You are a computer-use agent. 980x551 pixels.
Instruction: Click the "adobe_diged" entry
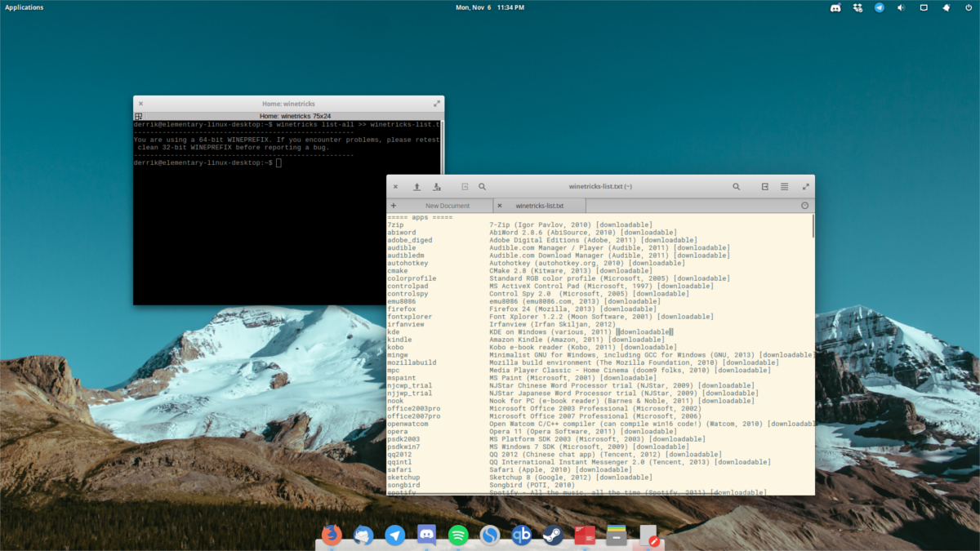click(410, 240)
